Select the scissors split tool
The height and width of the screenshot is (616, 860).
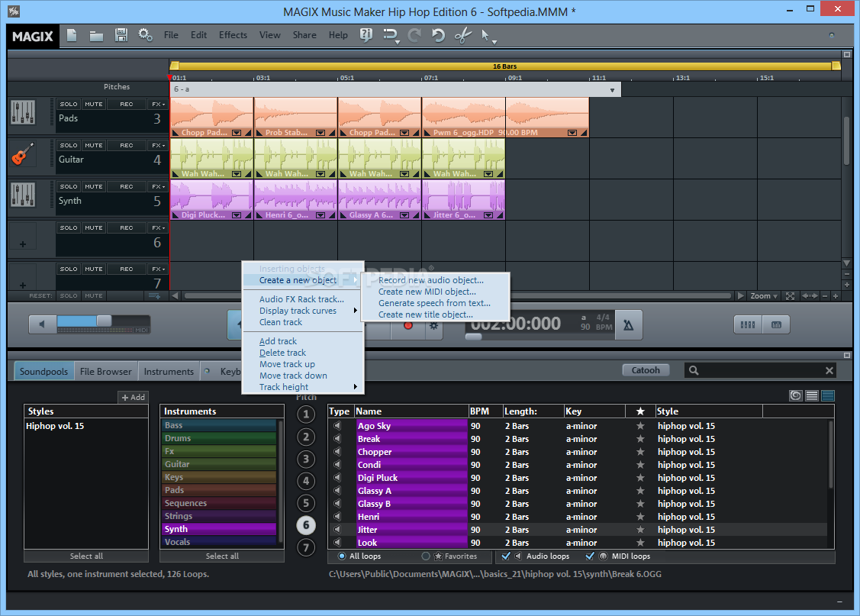point(463,36)
